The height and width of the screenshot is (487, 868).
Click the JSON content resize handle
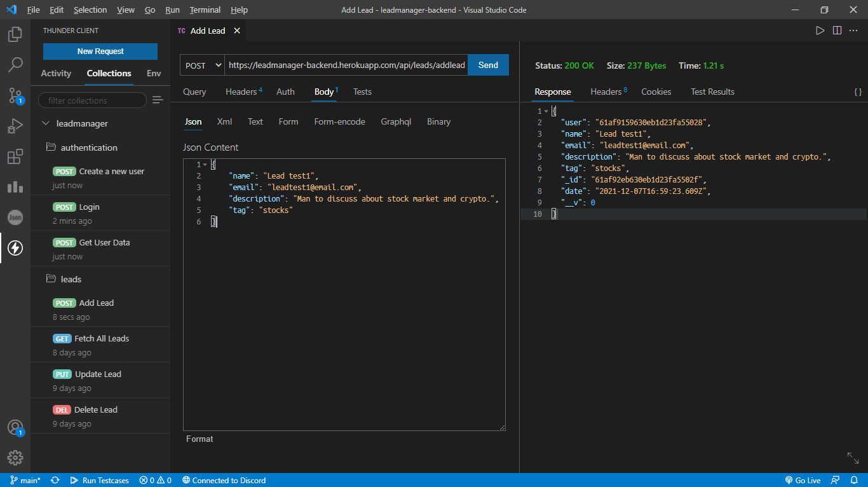(501, 427)
